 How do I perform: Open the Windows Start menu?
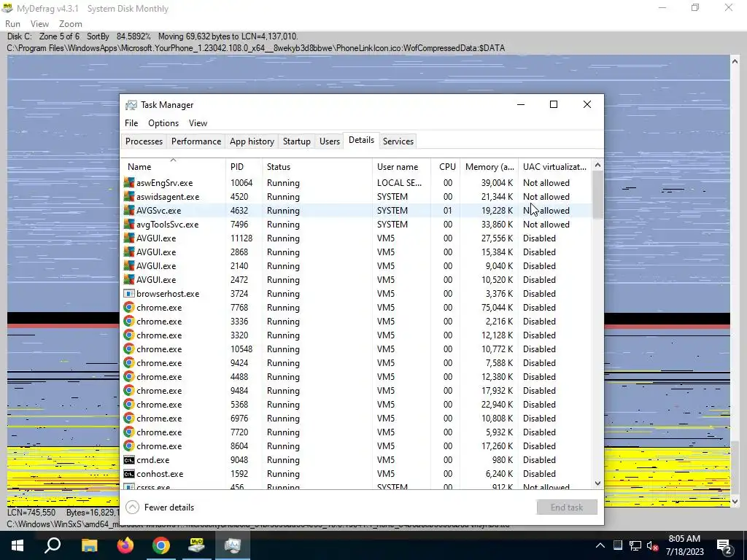[18, 545]
